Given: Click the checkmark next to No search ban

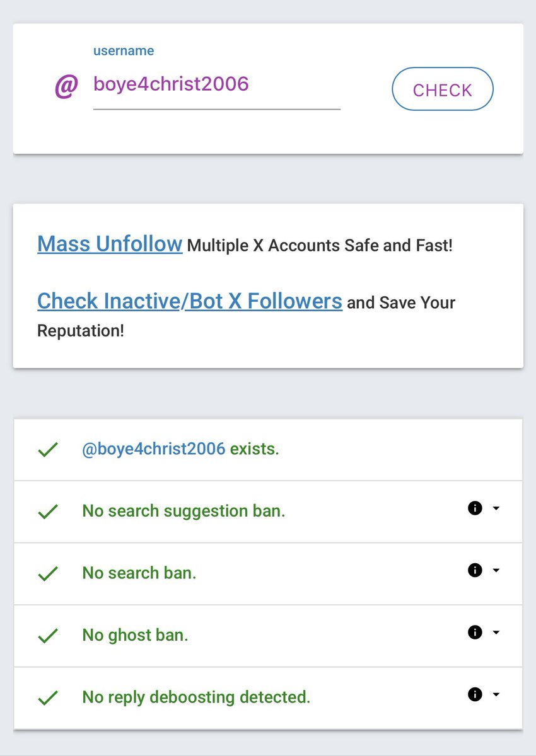Looking at the screenshot, I should (48, 573).
